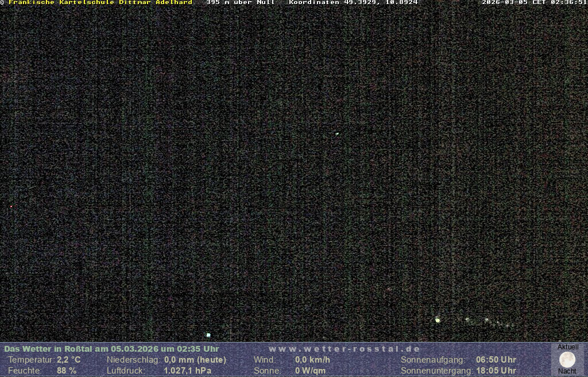Click the Fränkische Kartelschule Dittmar Adelhard credit
The width and height of the screenshot is (588, 377).
pos(100,2)
